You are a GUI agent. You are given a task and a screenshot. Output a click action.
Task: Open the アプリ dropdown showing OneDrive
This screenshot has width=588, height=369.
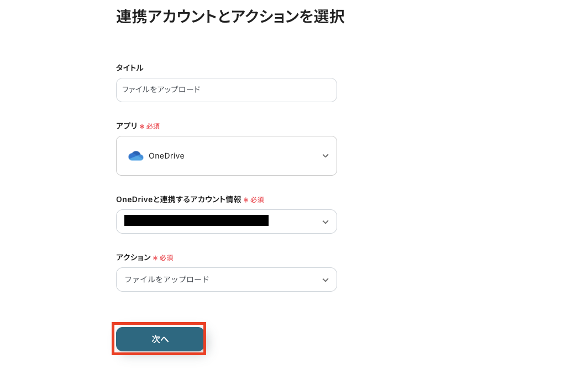227,155
